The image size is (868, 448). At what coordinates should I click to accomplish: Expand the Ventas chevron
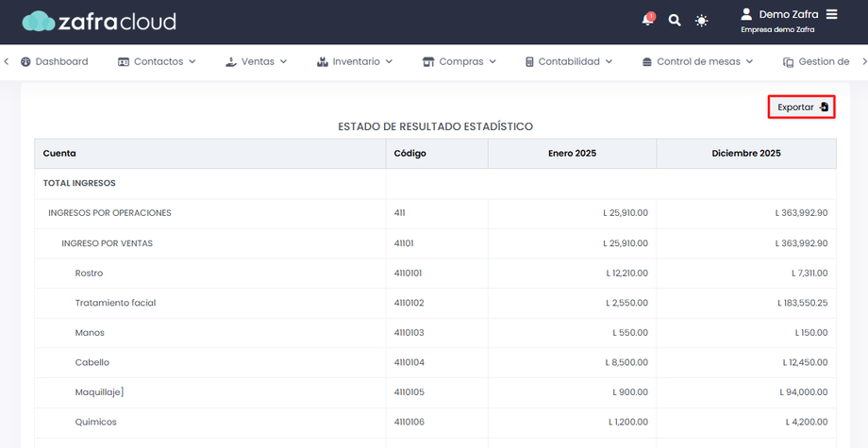pos(283,61)
